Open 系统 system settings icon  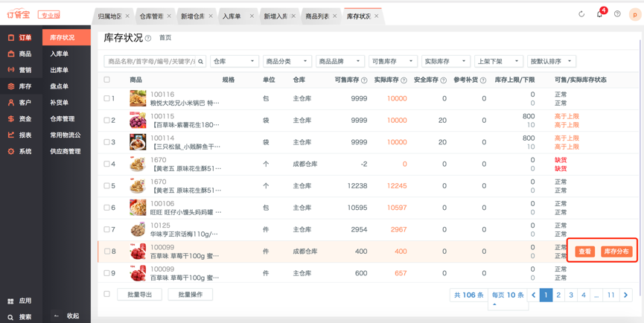11,152
